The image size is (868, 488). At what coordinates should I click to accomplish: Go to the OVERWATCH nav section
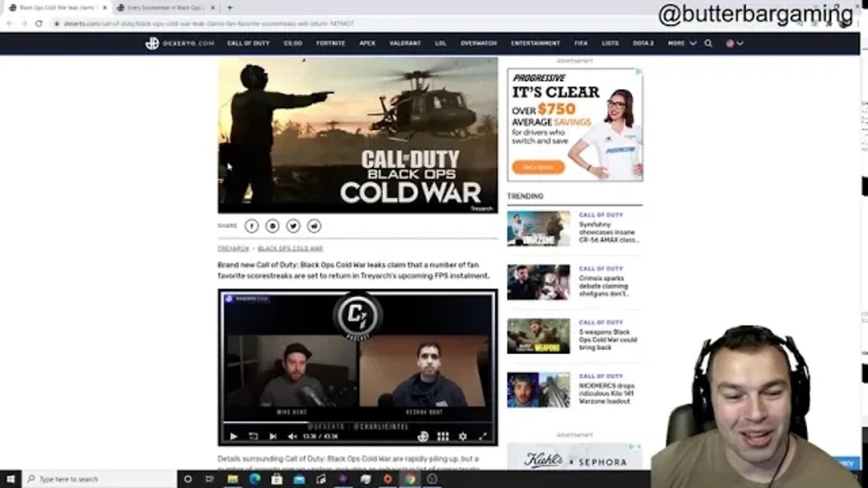(x=479, y=43)
